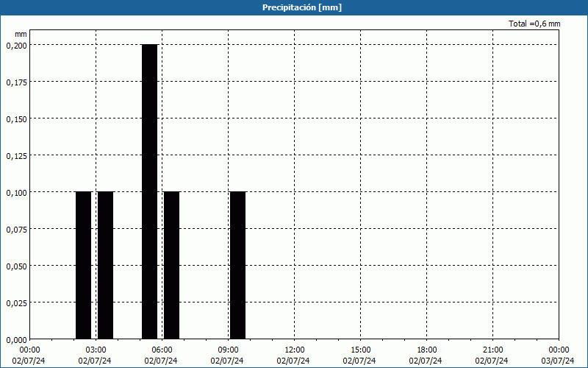Screen dimensions: 588x368
Task: Click the precipitation bar just after 09:00
Action: pos(237,265)
